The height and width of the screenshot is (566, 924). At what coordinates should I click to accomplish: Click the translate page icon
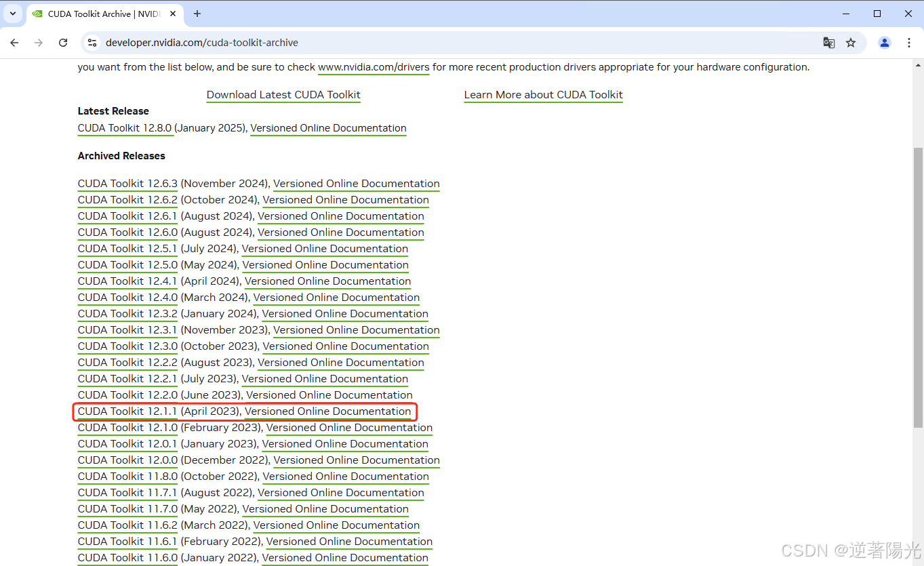click(x=828, y=43)
